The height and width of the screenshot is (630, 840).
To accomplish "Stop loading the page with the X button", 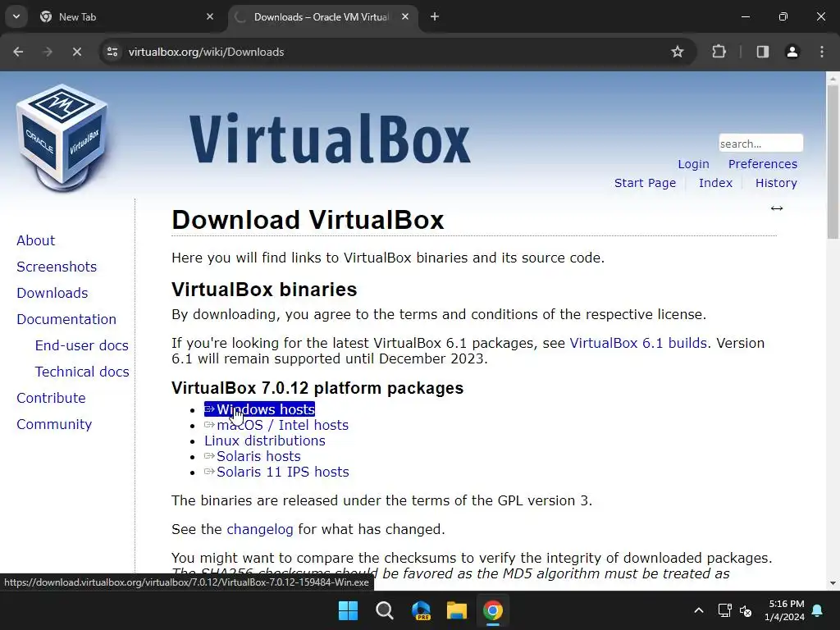I will [76, 52].
